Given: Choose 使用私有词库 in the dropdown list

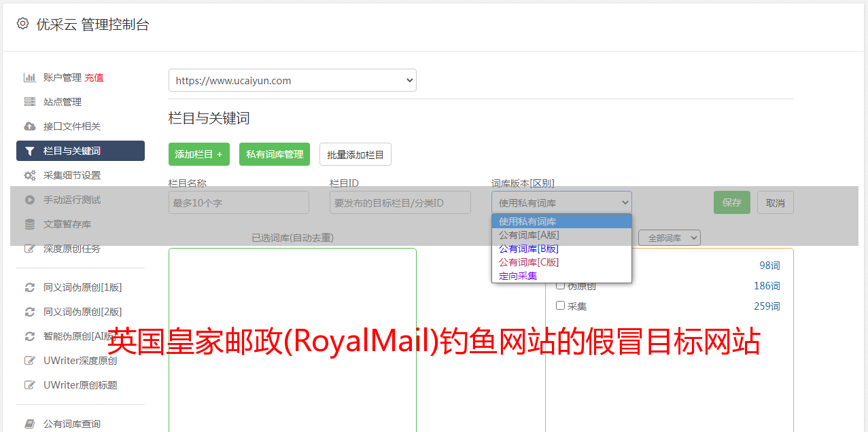Looking at the screenshot, I should (561, 221).
